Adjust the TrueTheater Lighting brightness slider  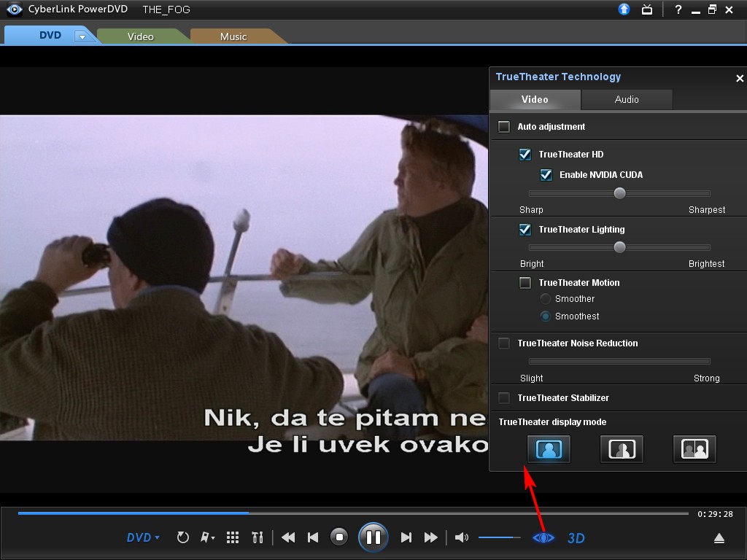(619, 247)
